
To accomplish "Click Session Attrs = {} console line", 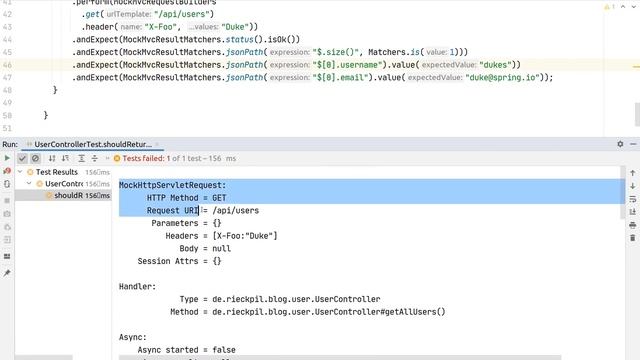I will pos(179,261).
